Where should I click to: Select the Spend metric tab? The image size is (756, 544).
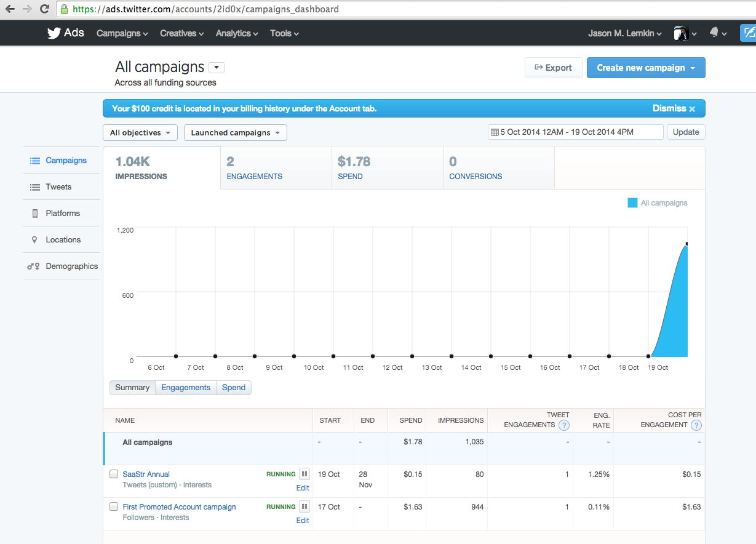388,168
